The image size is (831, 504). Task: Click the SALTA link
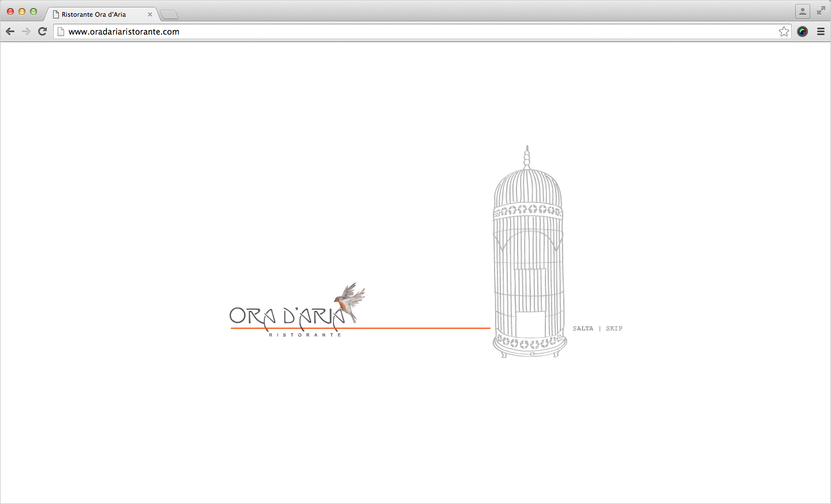tap(583, 329)
